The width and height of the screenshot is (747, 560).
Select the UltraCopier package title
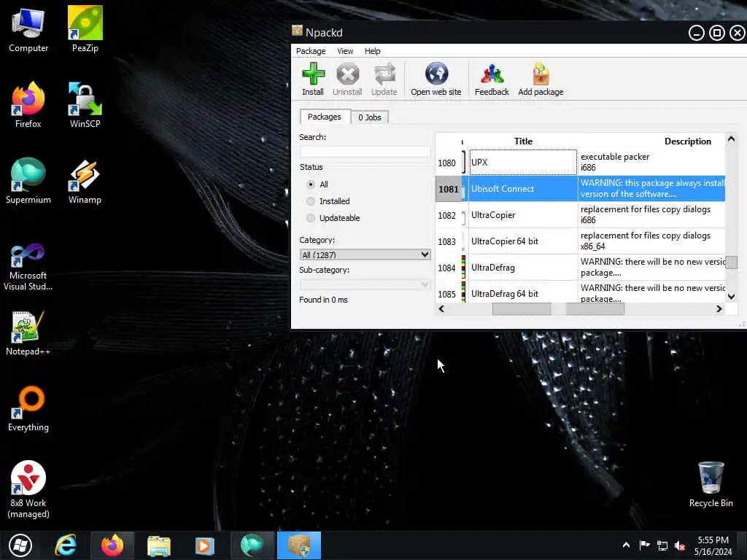pyautogui.click(x=493, y=215)
